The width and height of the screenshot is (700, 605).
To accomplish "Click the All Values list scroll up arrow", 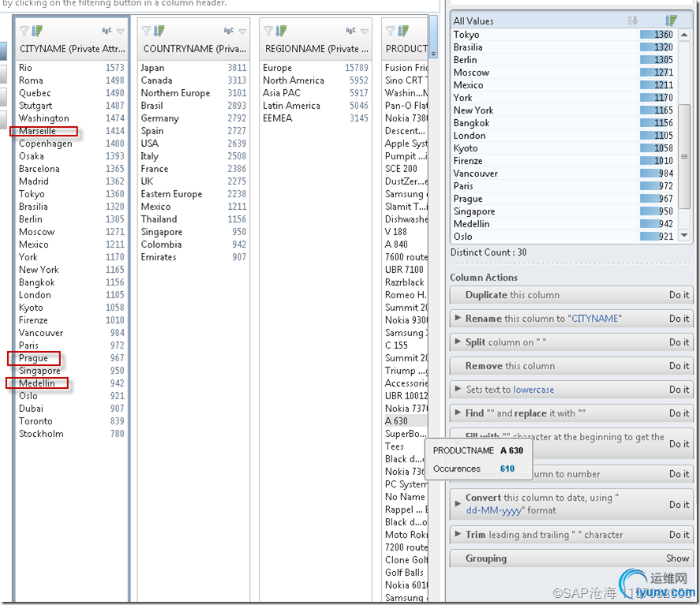I will [684, 35].
